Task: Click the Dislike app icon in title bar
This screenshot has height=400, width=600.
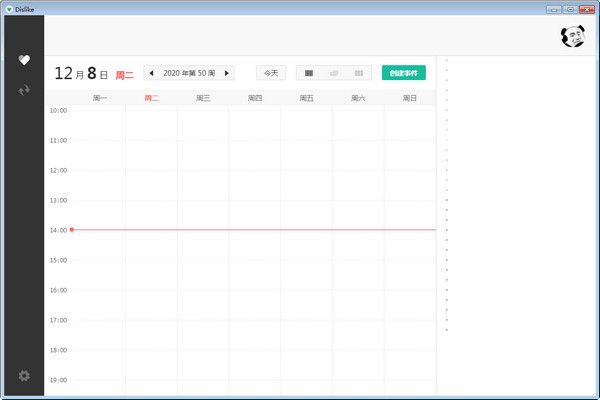Action: (9, 9)
